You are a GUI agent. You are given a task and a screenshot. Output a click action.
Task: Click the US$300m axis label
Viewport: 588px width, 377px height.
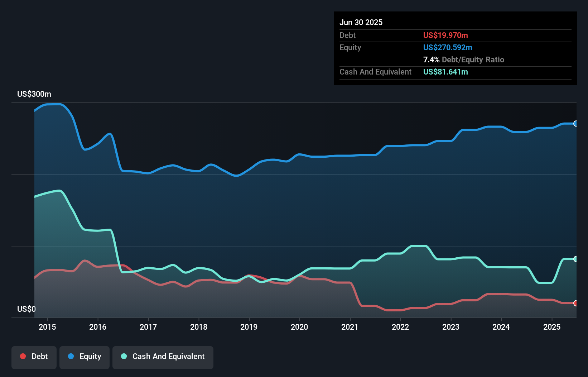click(x=34, y=94)
